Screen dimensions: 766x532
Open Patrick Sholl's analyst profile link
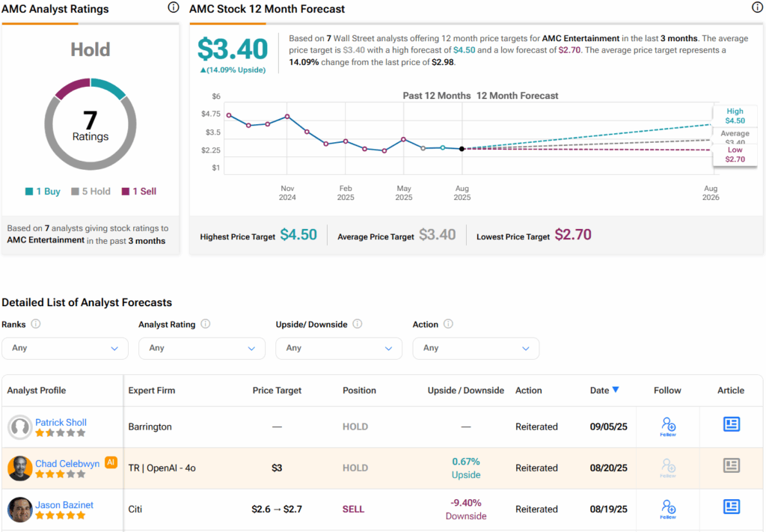point(61,422)
